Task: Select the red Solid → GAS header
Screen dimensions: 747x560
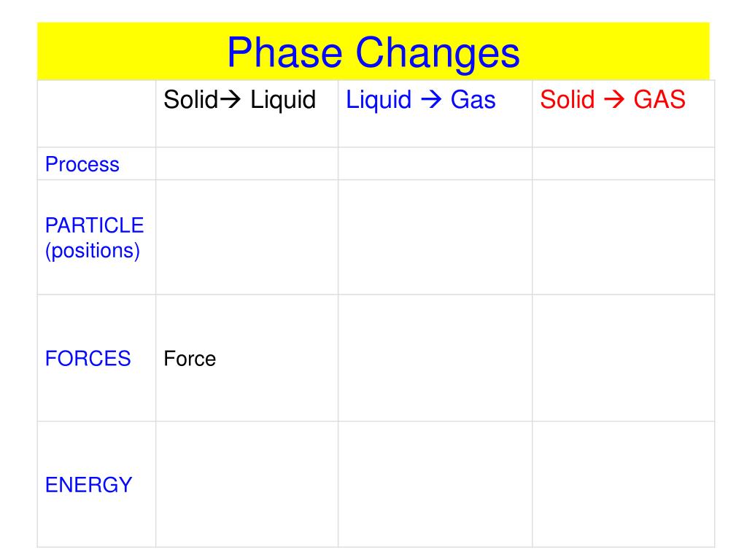Action: point(613,100)
